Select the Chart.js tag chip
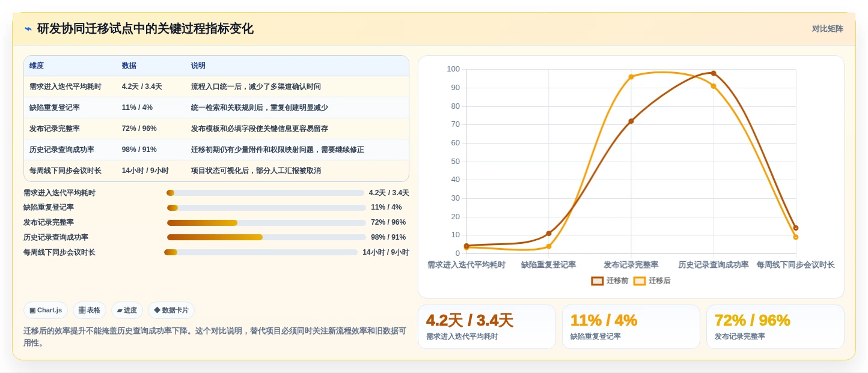The height and width of the screenshot is (373, 868). [x=46, y=311]
